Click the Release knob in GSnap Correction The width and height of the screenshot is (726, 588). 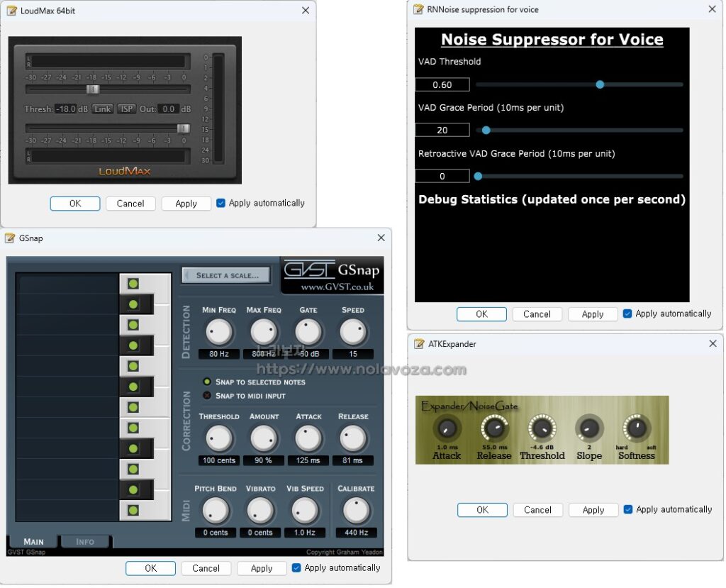(x=353, y=439)
